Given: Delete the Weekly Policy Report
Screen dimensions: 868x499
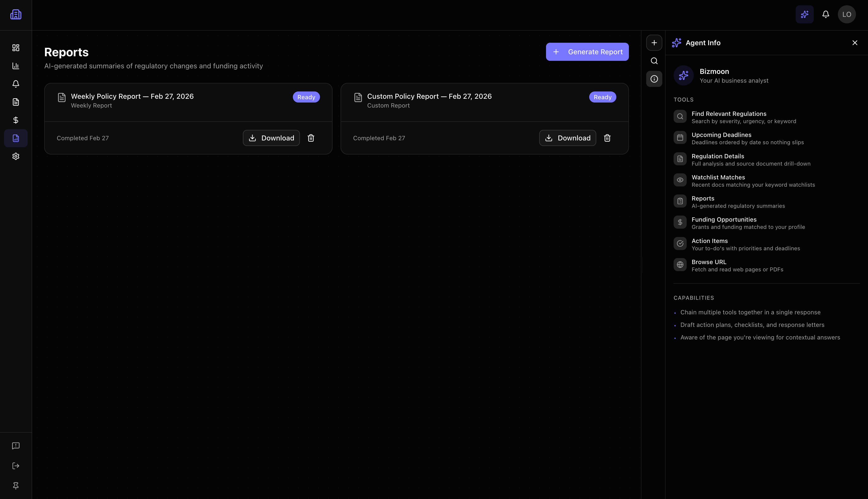Looking at the screenshot, I should 311,138.
